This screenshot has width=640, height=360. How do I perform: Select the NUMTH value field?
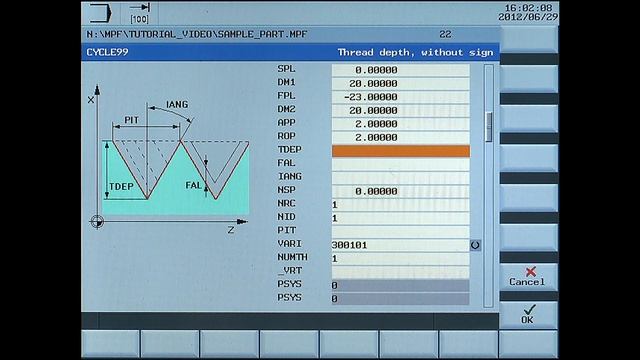coord(400,258)
